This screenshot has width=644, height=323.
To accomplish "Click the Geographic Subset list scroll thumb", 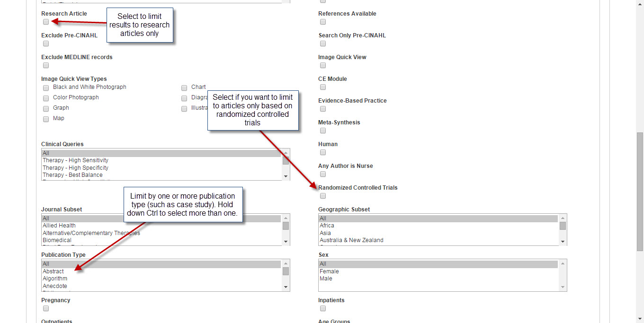I will click(563, 226).
